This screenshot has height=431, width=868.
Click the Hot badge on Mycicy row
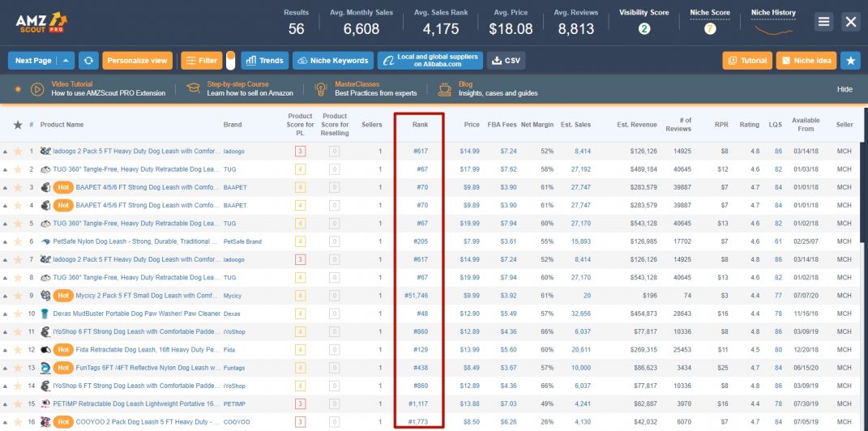(x=62, y=296)
